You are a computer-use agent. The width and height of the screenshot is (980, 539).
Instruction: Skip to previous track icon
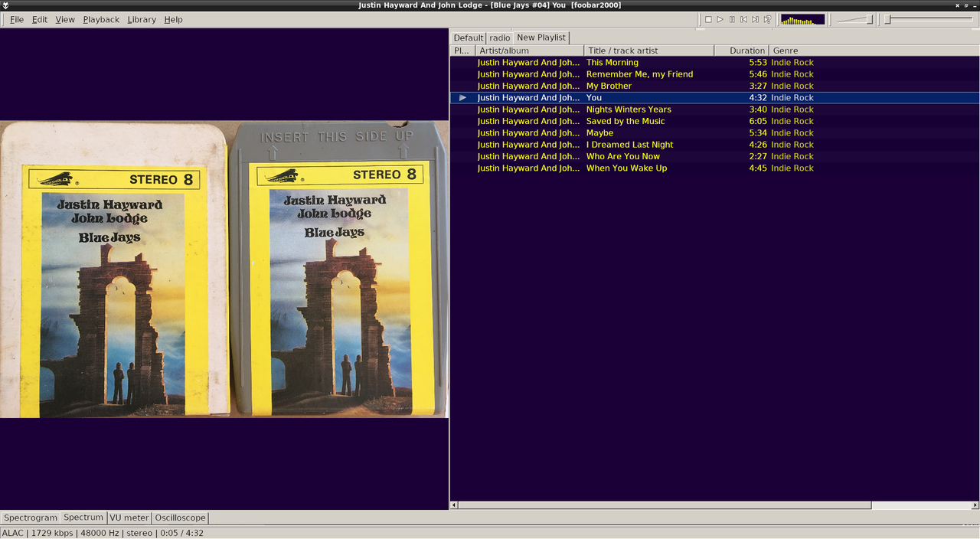click(x=743, y=19)
